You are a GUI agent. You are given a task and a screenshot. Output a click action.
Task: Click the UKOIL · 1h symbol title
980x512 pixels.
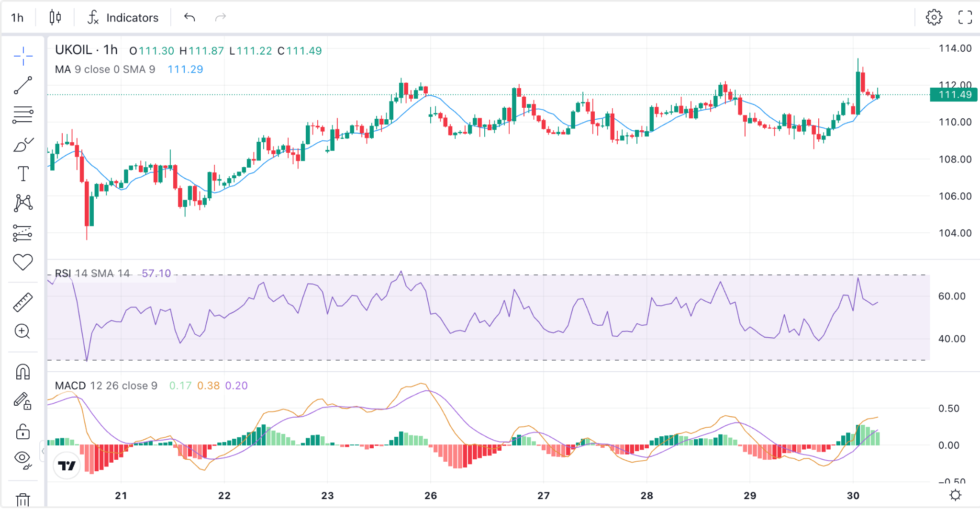[x=86, y=50]
